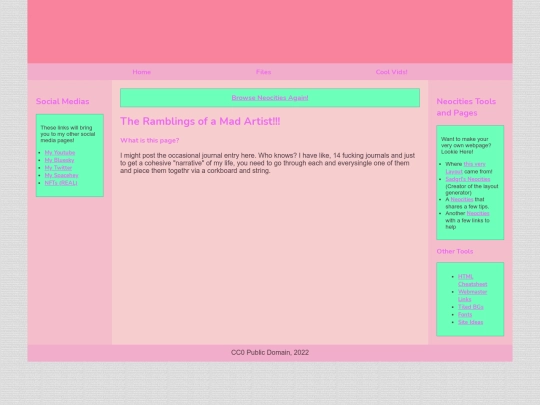Viewport: 540px width, 405px height.
Task: Visit the My Spacehey link
Action: pos(61,175)
